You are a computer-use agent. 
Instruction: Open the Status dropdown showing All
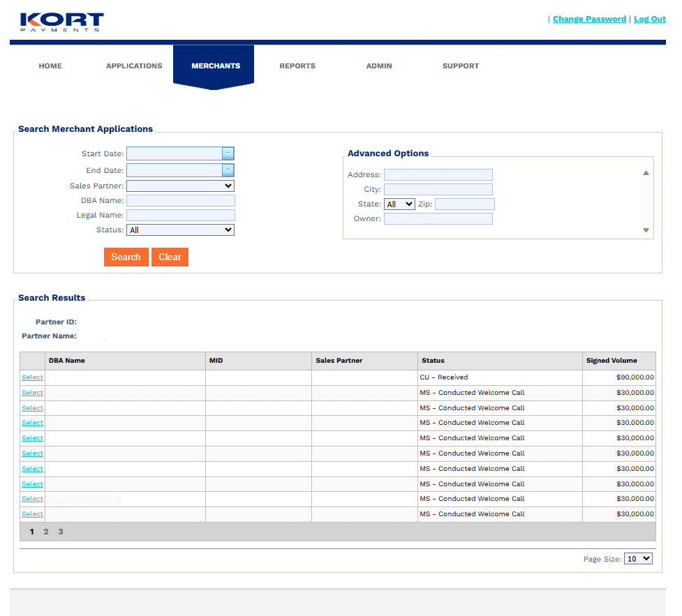tap(180, 230)
